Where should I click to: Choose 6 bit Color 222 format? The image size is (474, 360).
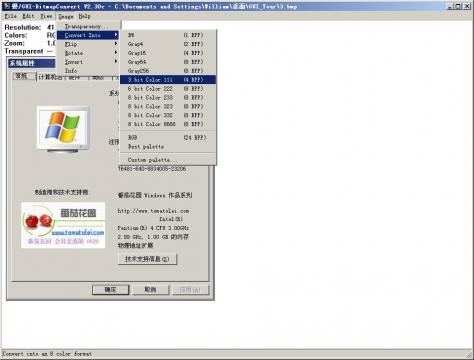[168, 89]
